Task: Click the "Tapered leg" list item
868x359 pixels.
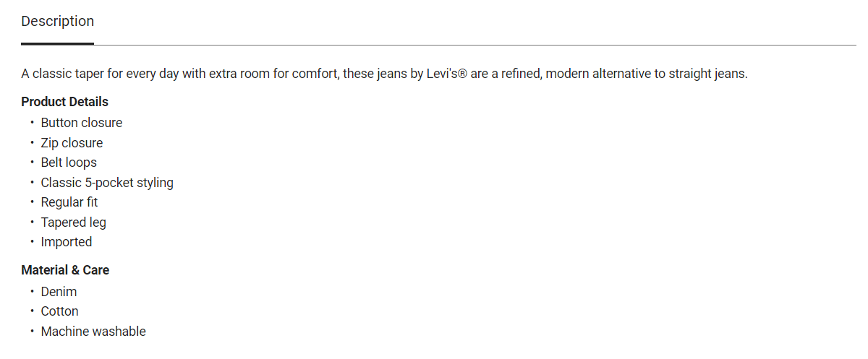Action: pos(73,222)
